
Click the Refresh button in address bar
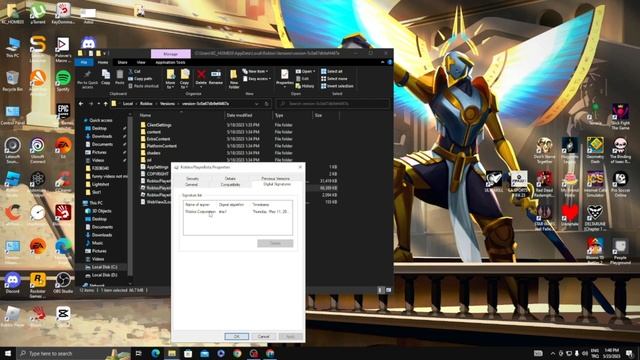pos(267,104)
